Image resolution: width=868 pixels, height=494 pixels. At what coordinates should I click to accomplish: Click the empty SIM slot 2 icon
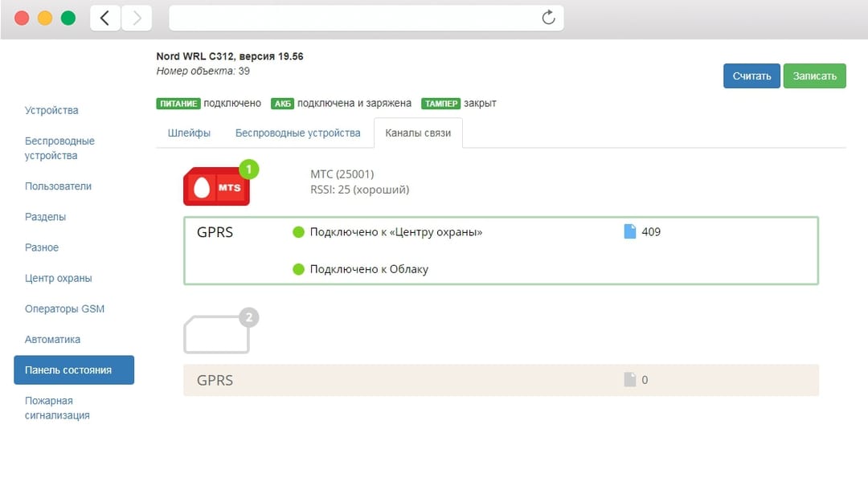217,334
